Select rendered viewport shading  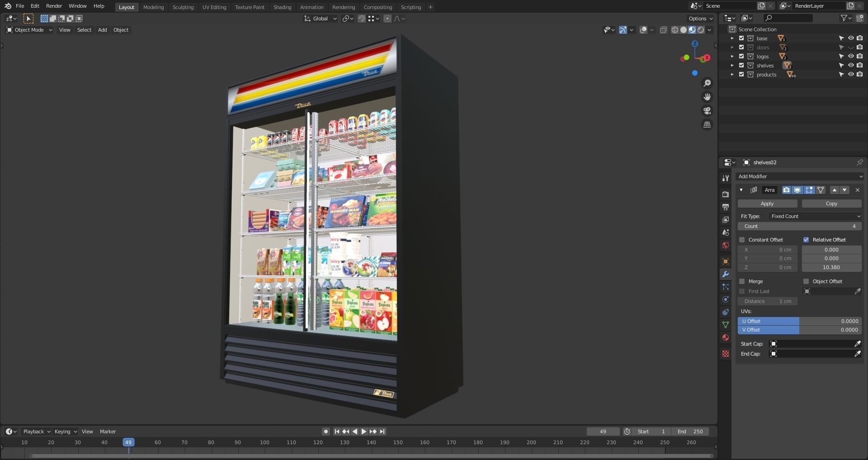(x=701, y=30)
